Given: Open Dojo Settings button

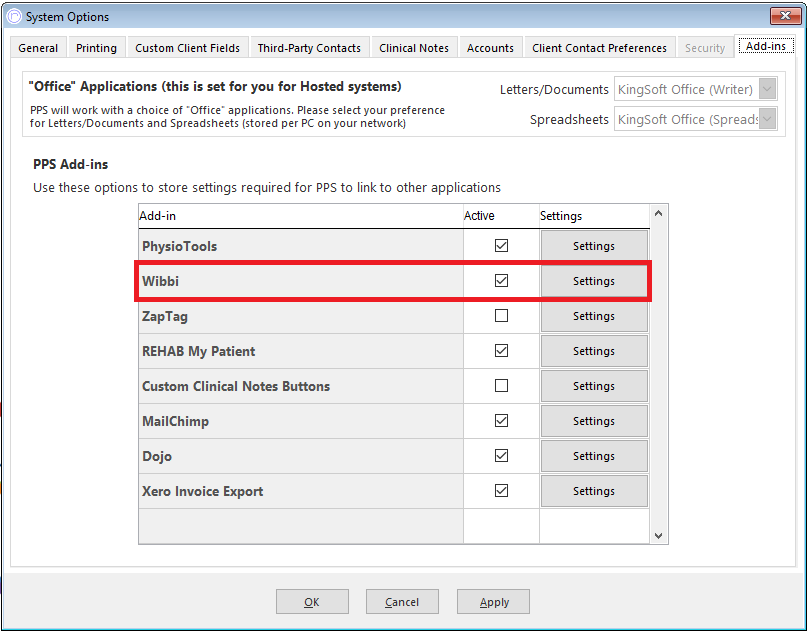Looking at the screenshot, I should pyautogui.click(x=594, y=456).
